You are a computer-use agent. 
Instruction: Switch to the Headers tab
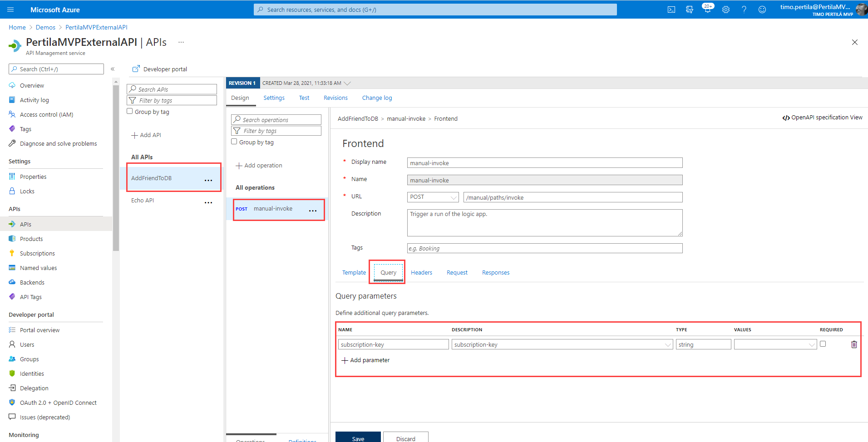point(421,273)
